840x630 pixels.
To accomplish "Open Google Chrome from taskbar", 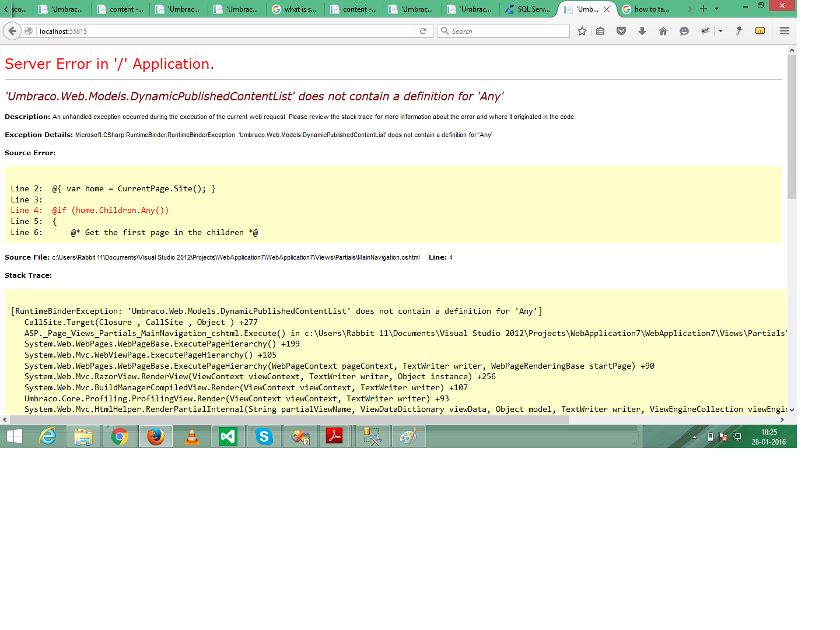I will tap(120, 436).
